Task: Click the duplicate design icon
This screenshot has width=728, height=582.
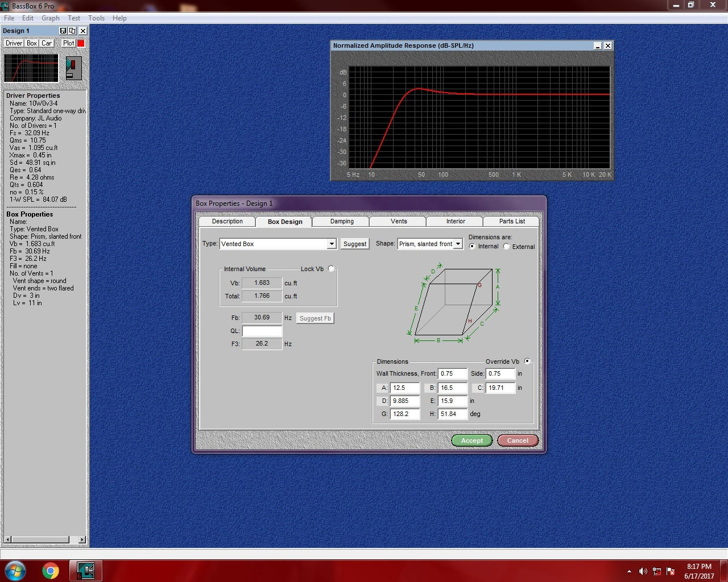Action: [x=72, y=31]
